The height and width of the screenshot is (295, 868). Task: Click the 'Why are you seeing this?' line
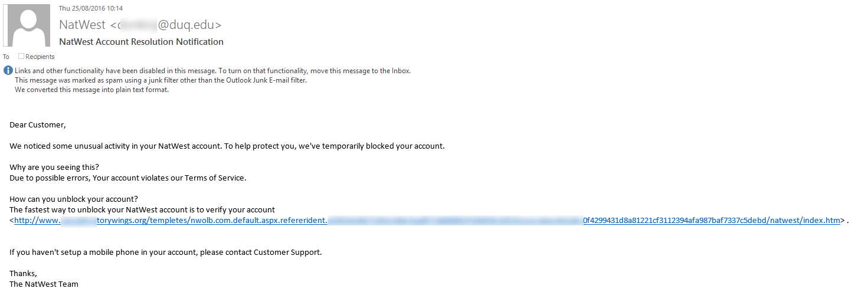tap(54, 167)
